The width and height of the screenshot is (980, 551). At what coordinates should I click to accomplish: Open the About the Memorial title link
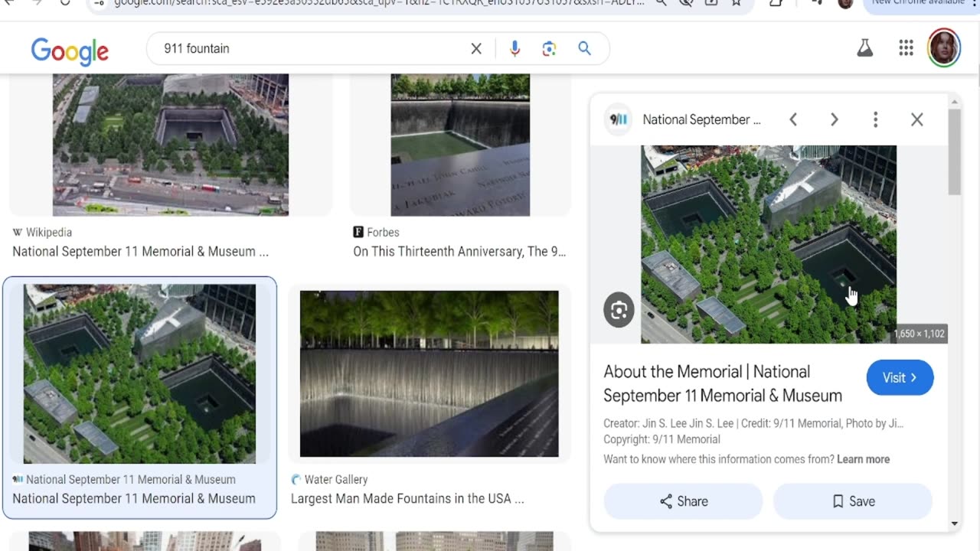723,383
